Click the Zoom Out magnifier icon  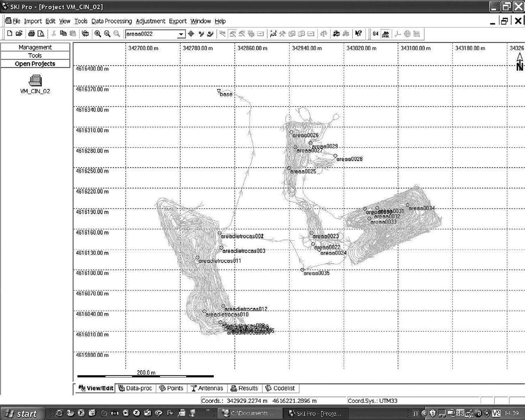coord(107,33)
